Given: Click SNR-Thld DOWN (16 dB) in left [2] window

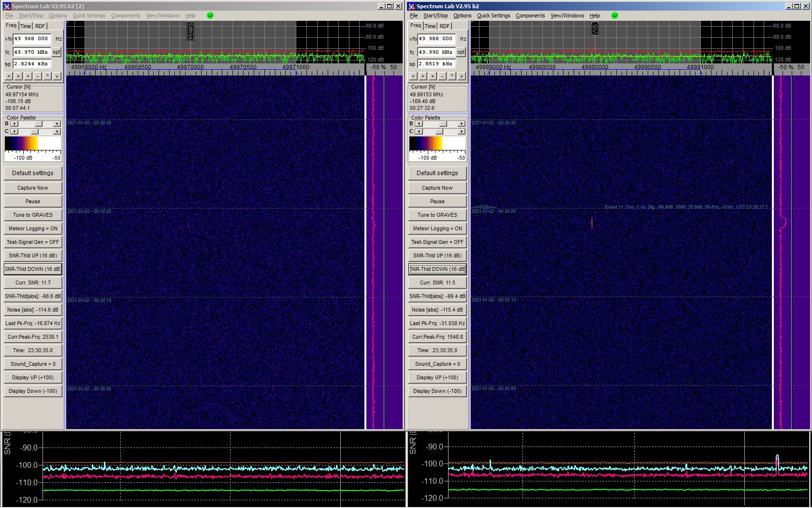Looking at the screenshot, I should click(33, 269).
